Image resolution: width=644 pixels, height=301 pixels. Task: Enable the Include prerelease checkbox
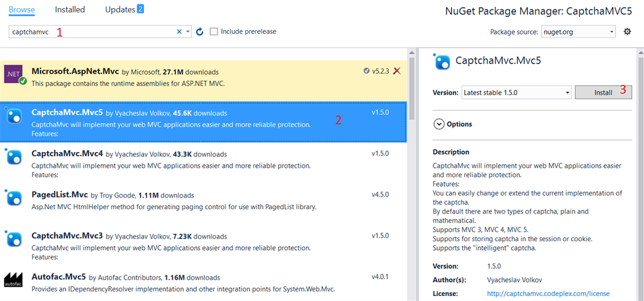tap(214, 31)
